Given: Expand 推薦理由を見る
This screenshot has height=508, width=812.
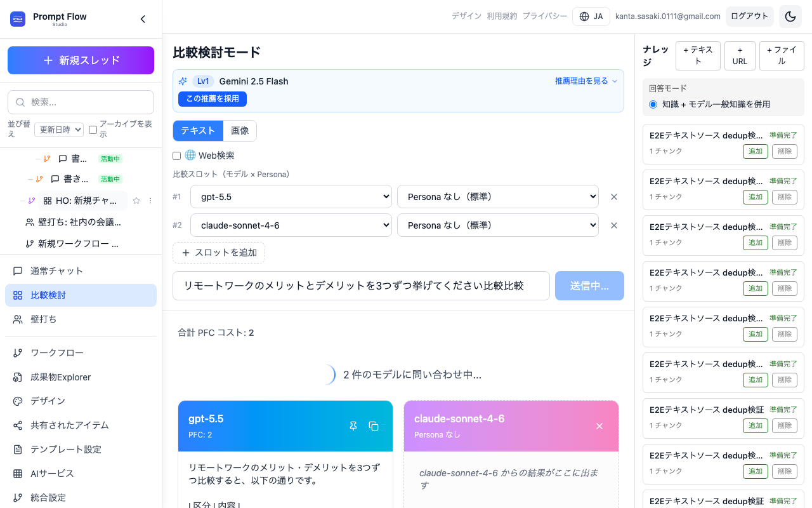Looking at the screenshot, I should click(x=586, y=81).
